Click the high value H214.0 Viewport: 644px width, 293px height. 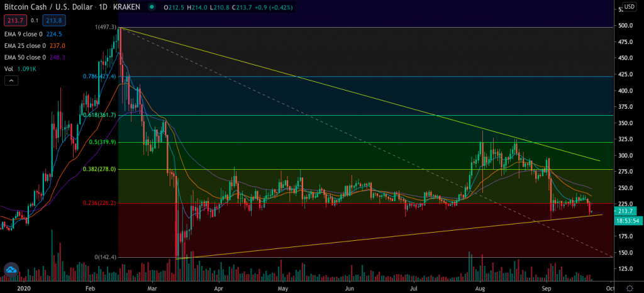tap(197, 8)
